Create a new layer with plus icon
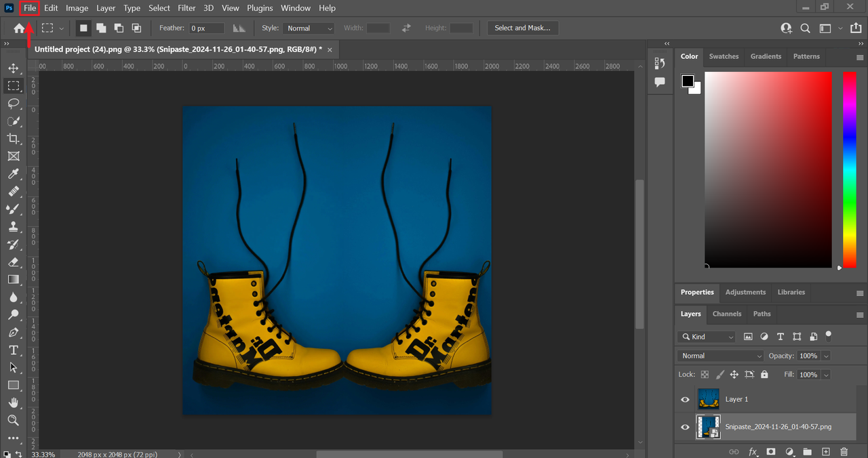Viewport: 868px width, 458px height. (825, 451)
